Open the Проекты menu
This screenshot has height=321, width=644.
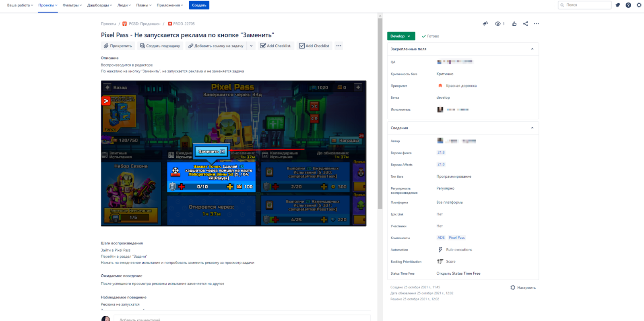(x=48, y=5)
